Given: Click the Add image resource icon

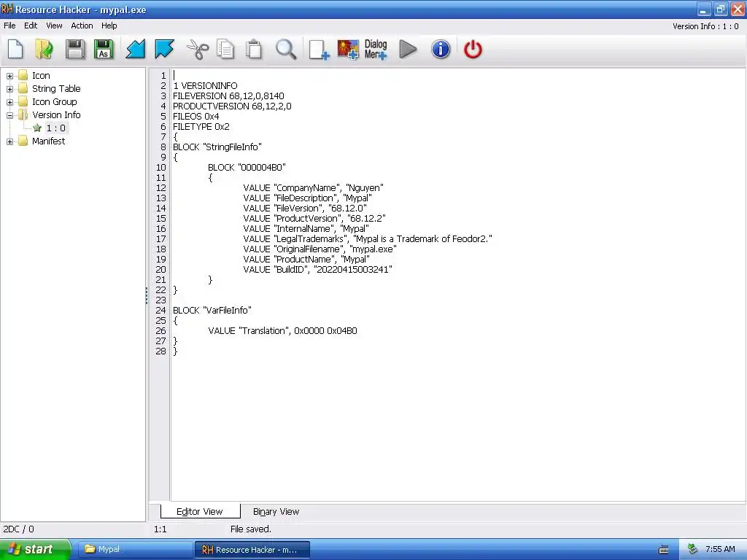Looking at the screenshot, I should click(348, 49).
